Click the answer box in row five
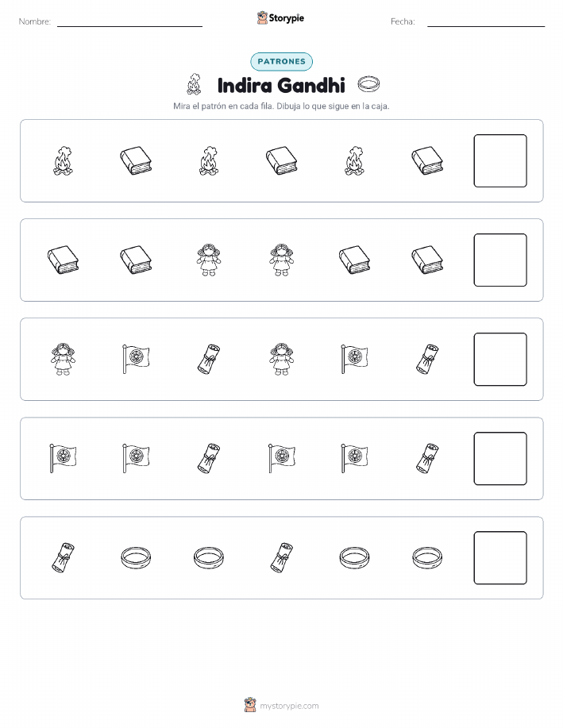 [x=500, y=557]
